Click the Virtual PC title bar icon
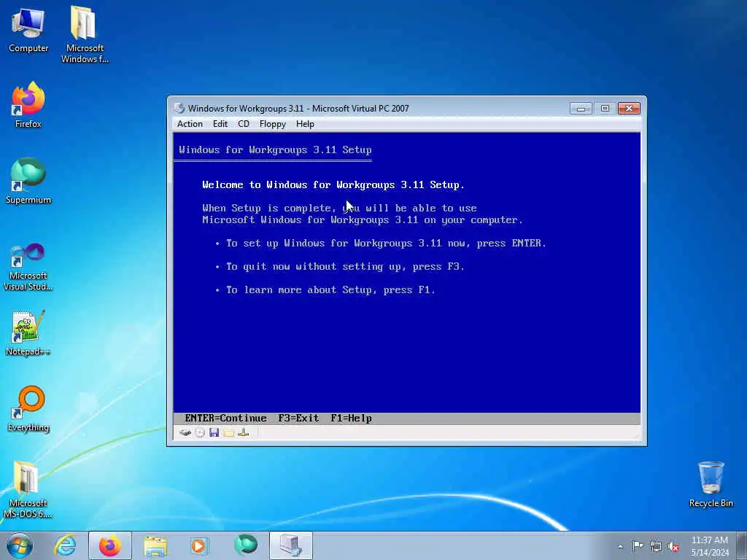The height and width of the screenshot is (560, 747). [x=179, y=108]
